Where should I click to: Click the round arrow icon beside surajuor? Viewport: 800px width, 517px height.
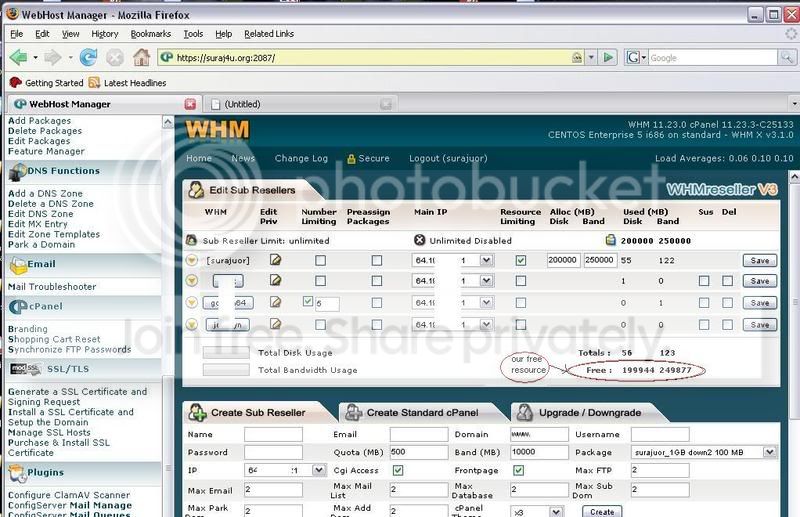191,260
